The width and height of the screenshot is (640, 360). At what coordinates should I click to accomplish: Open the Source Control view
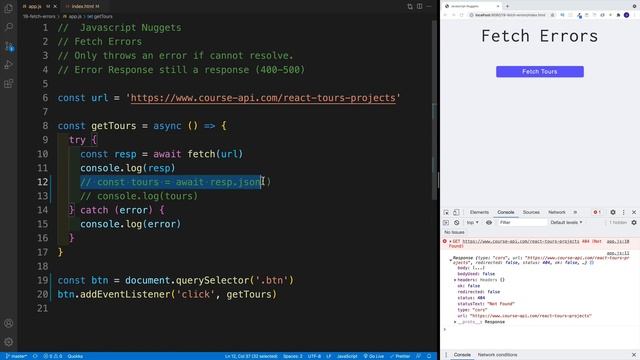[x=9, y=46]
